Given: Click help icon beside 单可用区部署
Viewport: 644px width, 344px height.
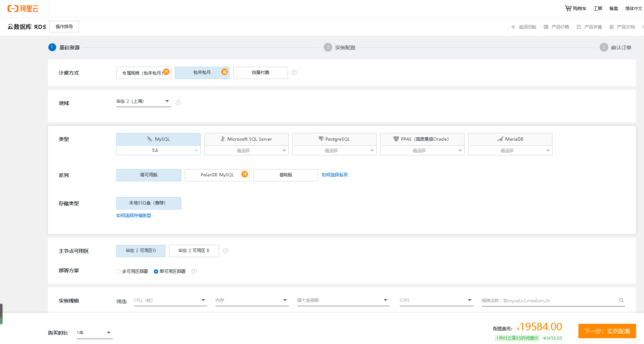Looking at the screenshot, I should pos(194,271).
